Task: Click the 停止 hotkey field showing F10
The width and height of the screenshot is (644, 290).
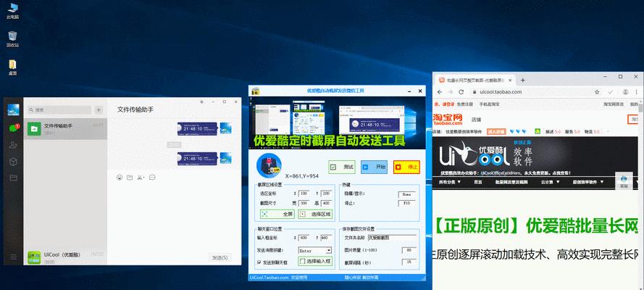Action: (406, 203)
